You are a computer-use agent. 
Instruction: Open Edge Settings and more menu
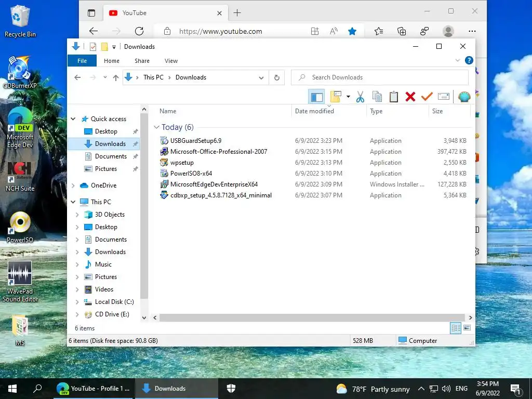(x=472, y=31)
